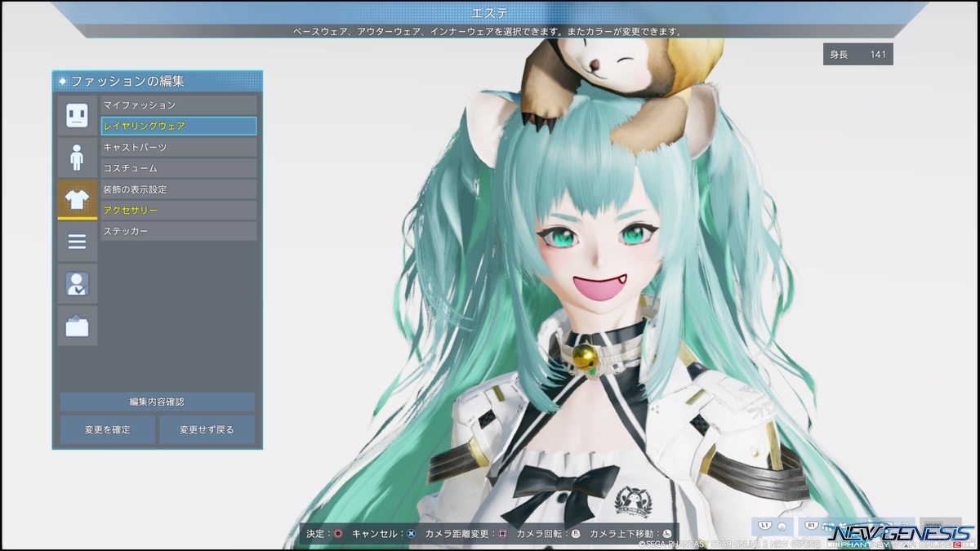The height and width of the screenshot is (551, 980).
Task: Click 変更せず戻る to discard changes
Action: [207, 429]
